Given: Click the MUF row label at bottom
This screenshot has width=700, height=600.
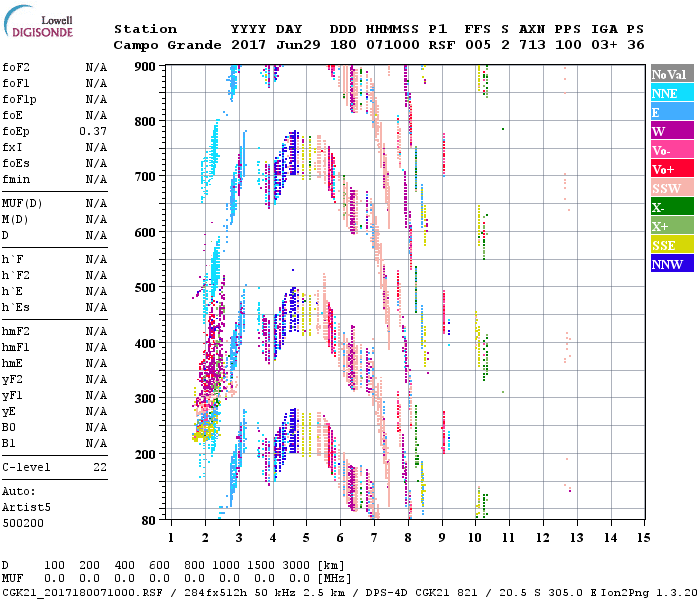Looking at the screenshot, I should (x=12, y=579).
